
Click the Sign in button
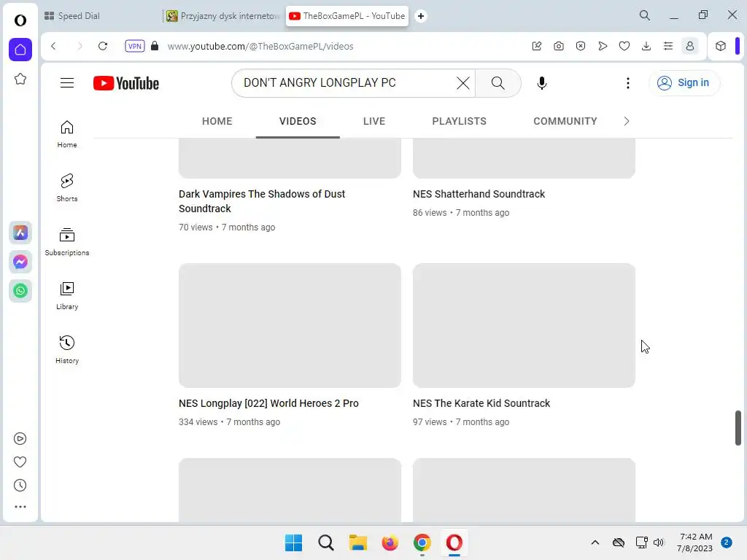click(x=684, y=83)
